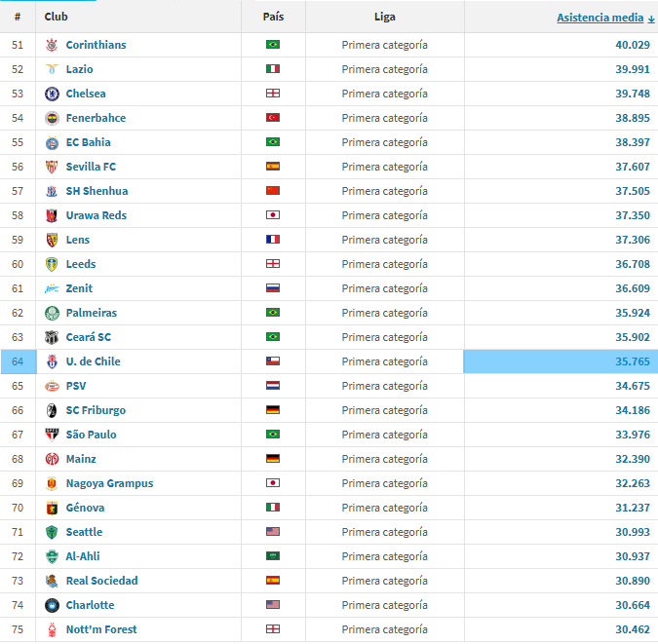Click Saudi Arabia flag in Al-Ahli row
The width and height of the screenshot is (658, 644).
coord(273,556)
